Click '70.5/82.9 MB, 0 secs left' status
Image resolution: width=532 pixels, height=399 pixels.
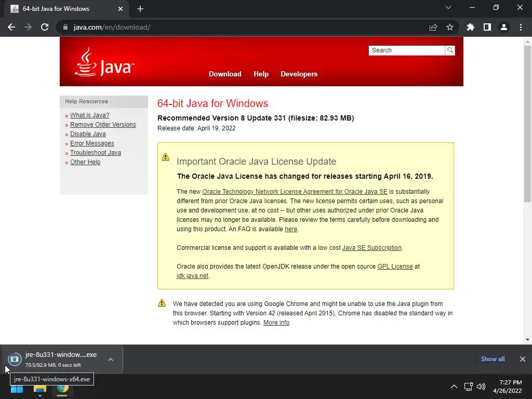point(53,365)
